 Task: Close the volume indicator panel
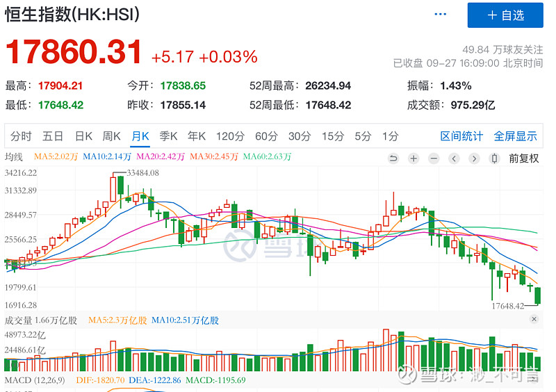coord(534,319)
